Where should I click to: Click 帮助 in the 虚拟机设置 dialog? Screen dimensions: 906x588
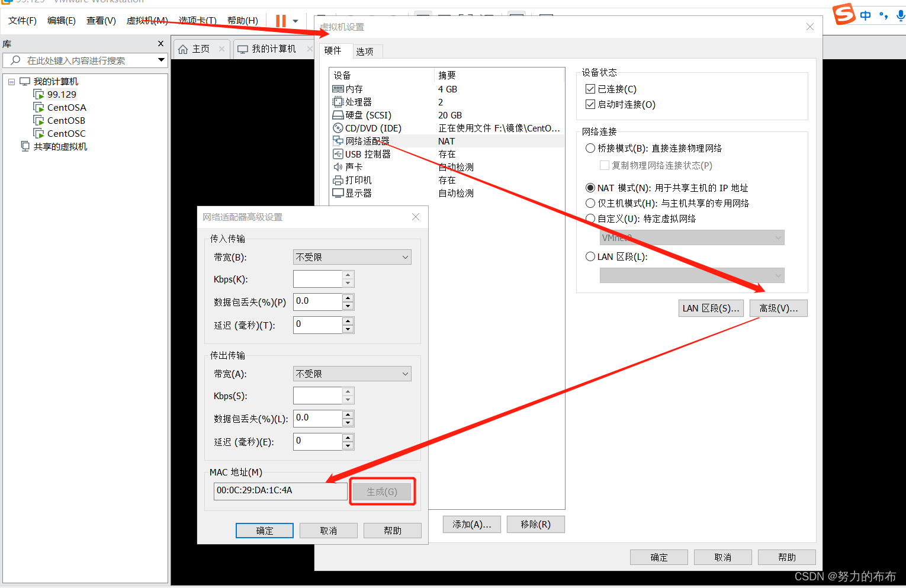(787, 557)
